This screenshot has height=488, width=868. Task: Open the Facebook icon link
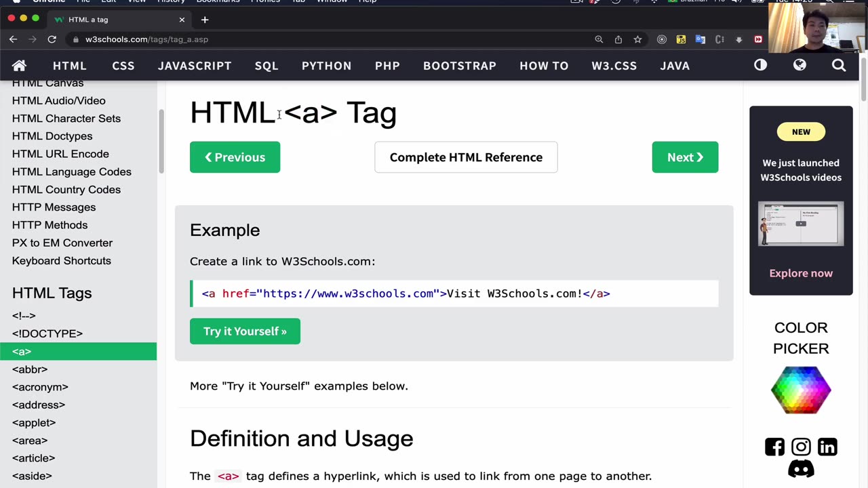774,447
